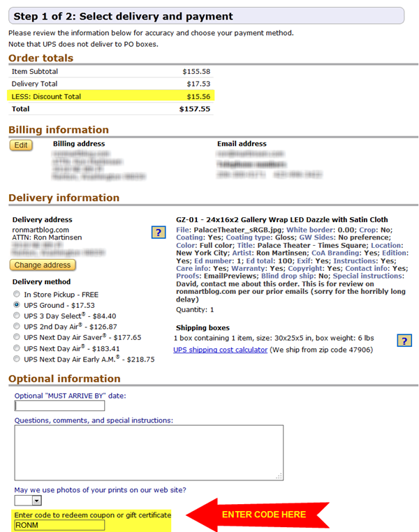The width and height of the screenshot is (419, 532).
Task: Select In Store Pickup - FREE option
Action: tap(17, 295)
